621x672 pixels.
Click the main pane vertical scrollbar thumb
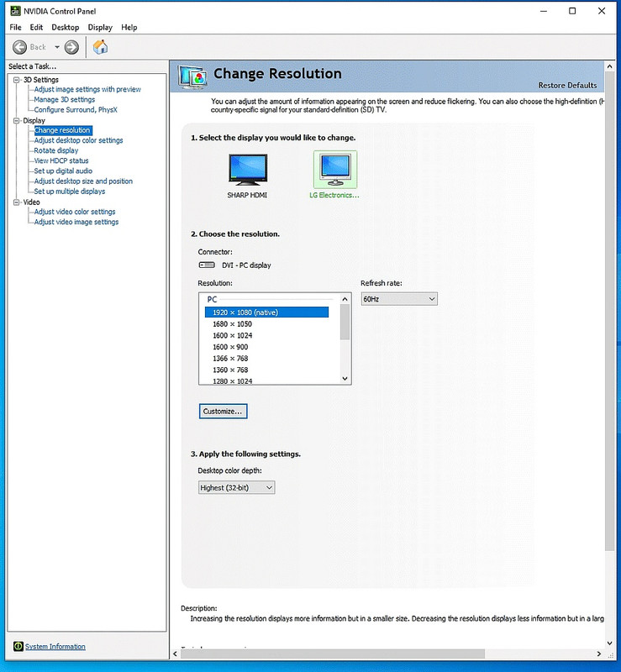tap(609, 312)
